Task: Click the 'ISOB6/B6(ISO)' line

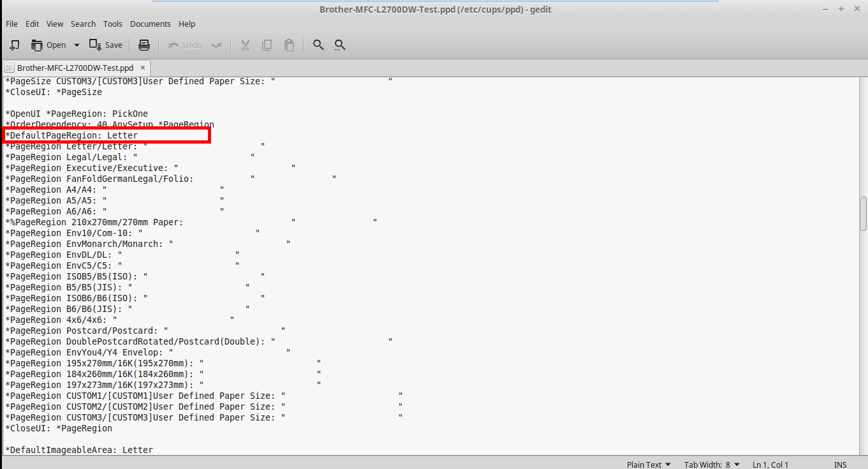Action: 135,298
